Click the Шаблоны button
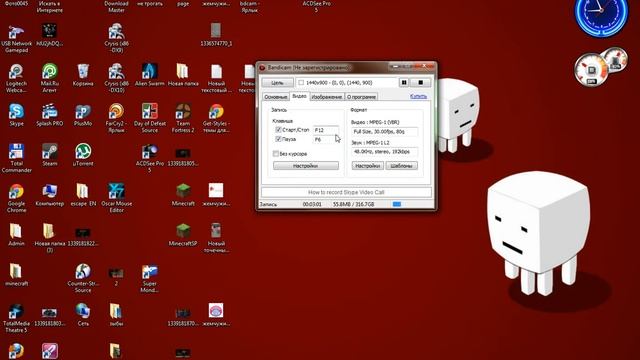This screenshot has width=640, height=360. tap(402, 166)
